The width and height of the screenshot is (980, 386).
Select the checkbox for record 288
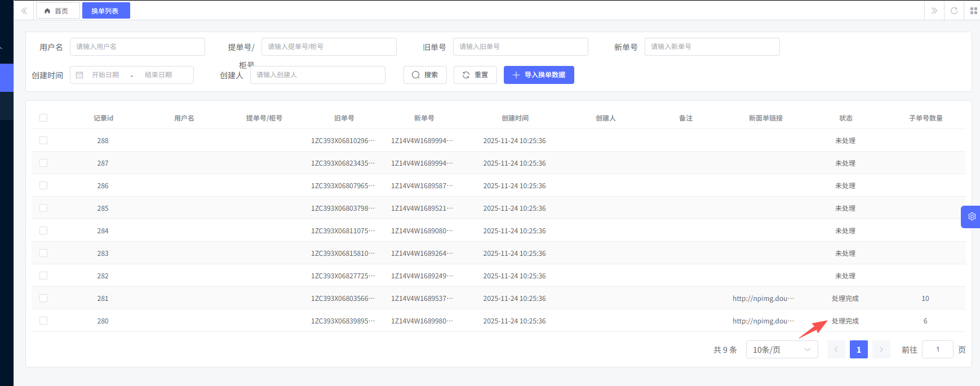click(x=43, y=140)
